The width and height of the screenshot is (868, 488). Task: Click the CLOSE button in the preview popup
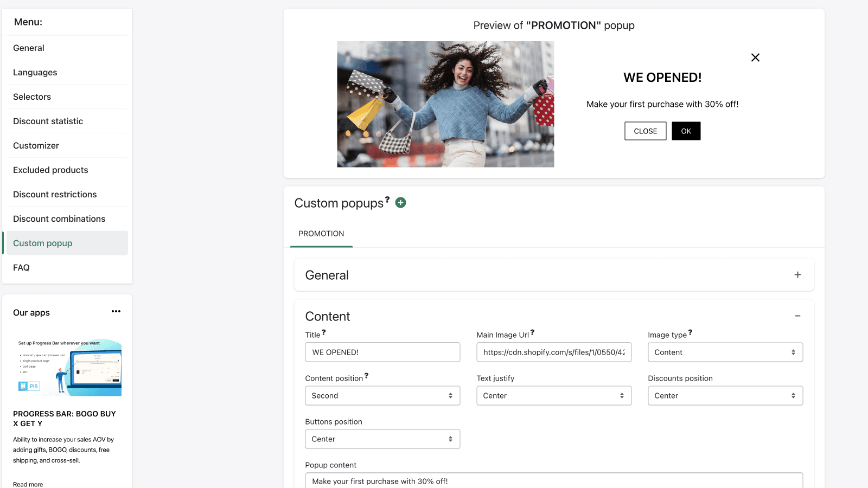645,131
